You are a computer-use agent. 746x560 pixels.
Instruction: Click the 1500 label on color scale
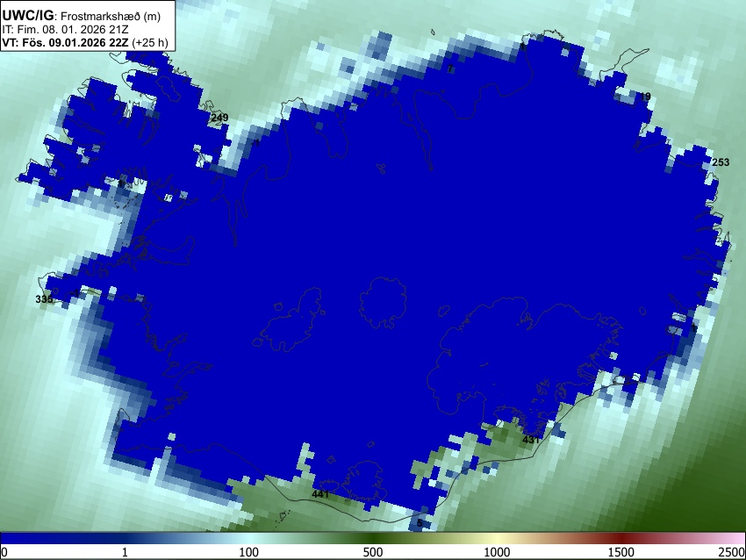(x=620, y=552)
